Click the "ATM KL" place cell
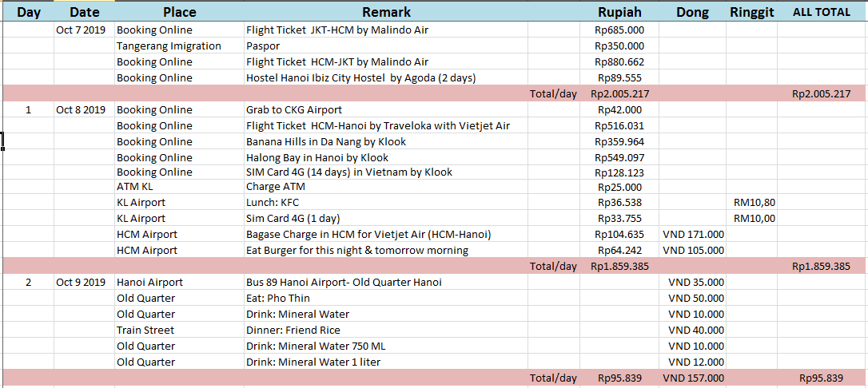This screenshot has height=388, width=868. (134, 187)
